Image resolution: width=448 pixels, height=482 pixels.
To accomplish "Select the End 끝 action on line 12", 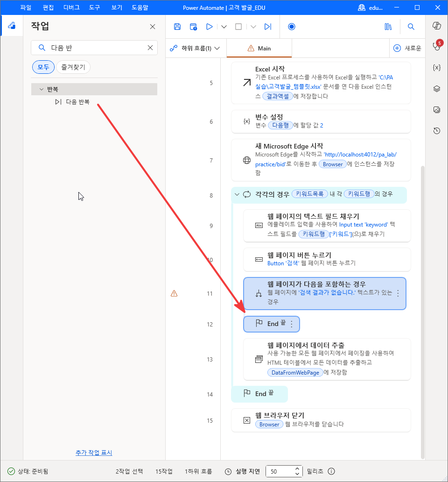I will click(272, 324).
